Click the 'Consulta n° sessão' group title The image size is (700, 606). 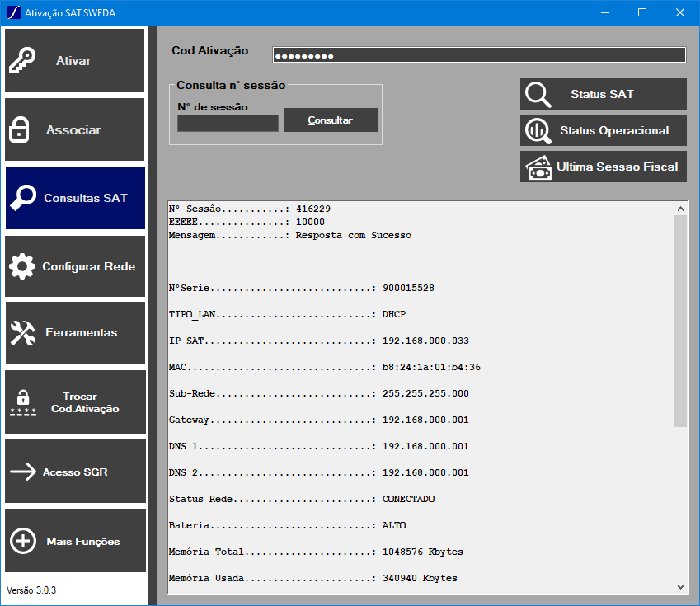coord(231,85)
